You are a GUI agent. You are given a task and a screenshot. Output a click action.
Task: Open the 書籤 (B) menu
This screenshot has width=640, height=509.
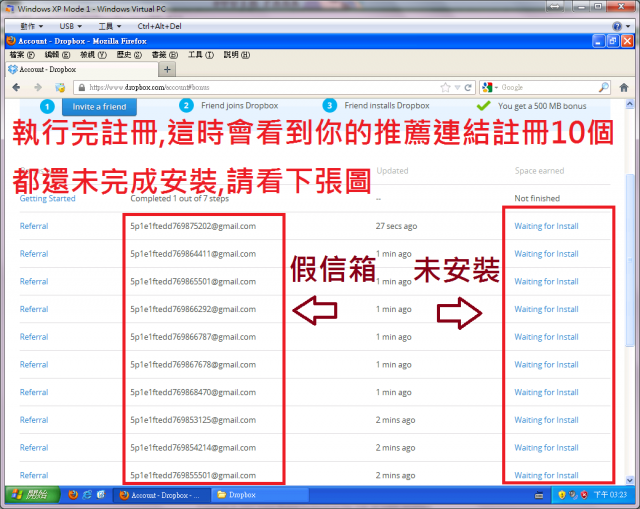(x=164, y=55)
